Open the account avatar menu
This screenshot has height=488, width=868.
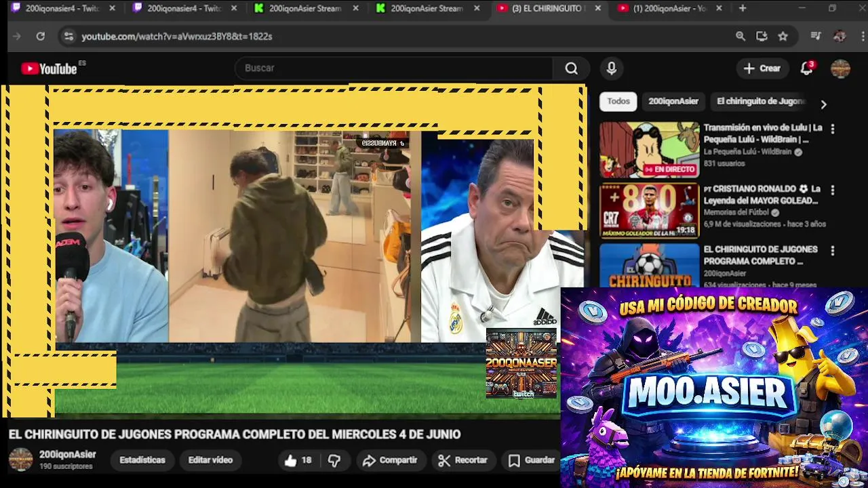pyautogui.click(x=840, y=68)
